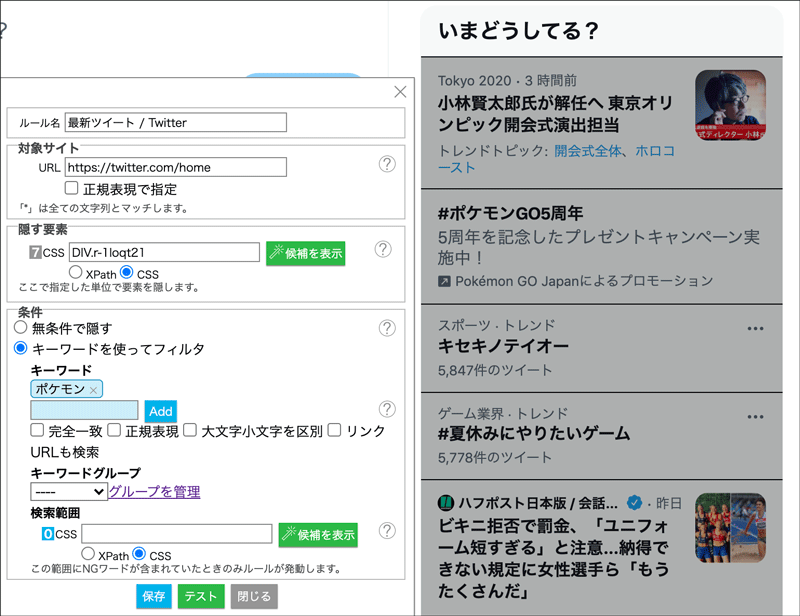Click the blue 0 count badge
800x616 pixels.
[x=47, y=534]
